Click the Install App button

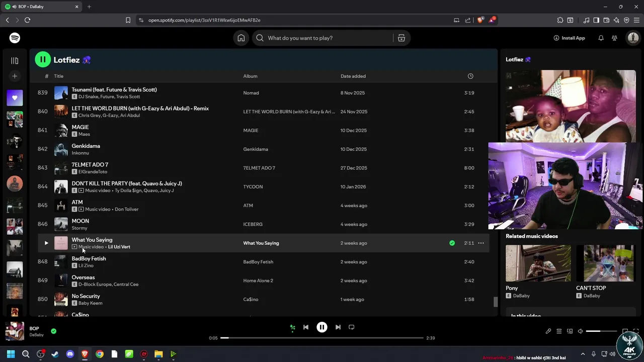point(570,38)
